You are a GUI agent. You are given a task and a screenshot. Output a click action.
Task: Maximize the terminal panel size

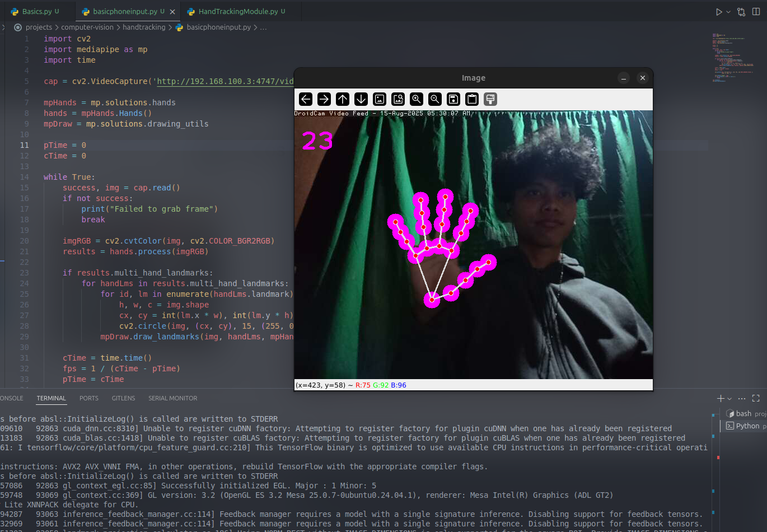coord(756,398)
